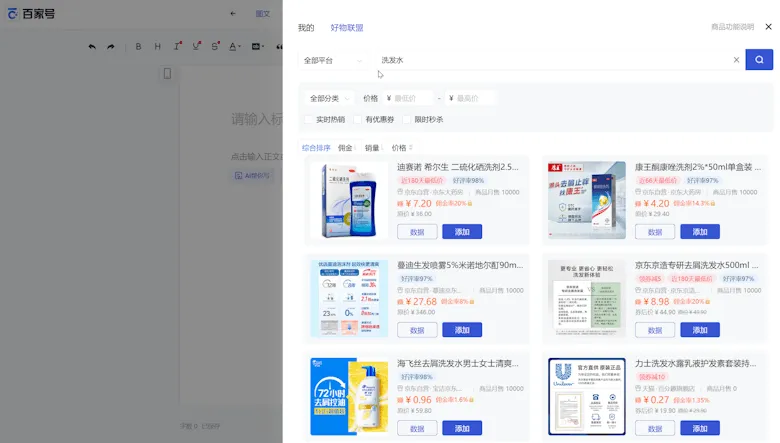Sort by 综合排序
Viewport: 780px width, 443px height.
(x=316, y=148)
